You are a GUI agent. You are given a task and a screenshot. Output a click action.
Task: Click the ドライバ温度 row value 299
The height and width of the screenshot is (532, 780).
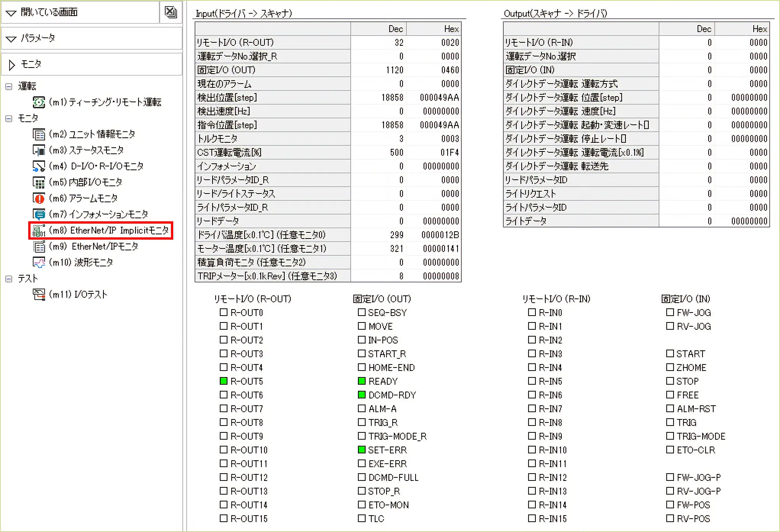396,235
